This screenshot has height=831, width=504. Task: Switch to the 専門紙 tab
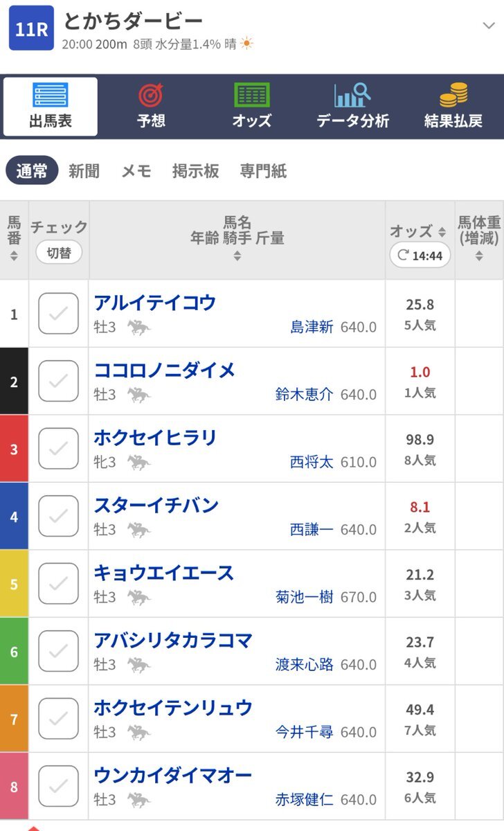pos(263,171)
